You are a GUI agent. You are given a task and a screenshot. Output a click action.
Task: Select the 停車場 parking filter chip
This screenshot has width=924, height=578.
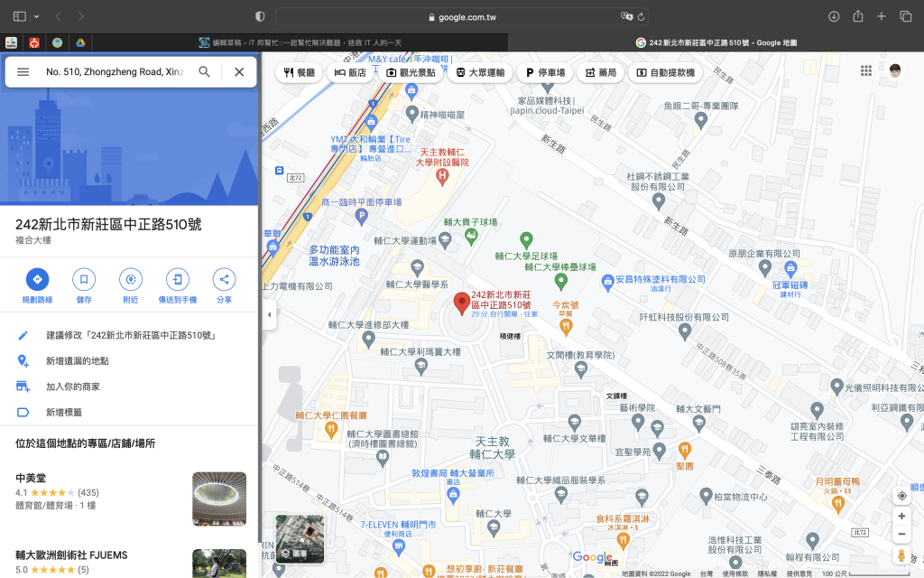pos(545,72)
